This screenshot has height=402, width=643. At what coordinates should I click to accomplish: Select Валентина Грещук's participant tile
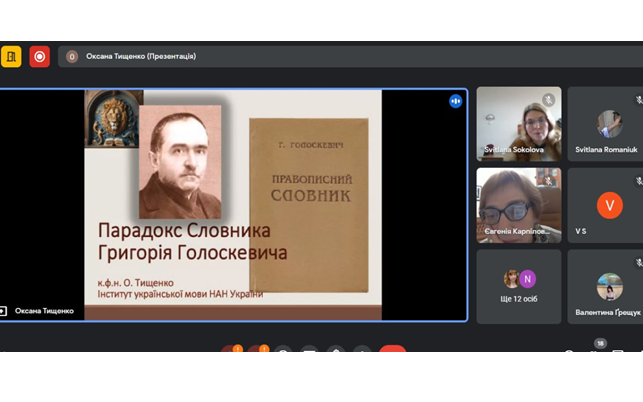point(606,287)
